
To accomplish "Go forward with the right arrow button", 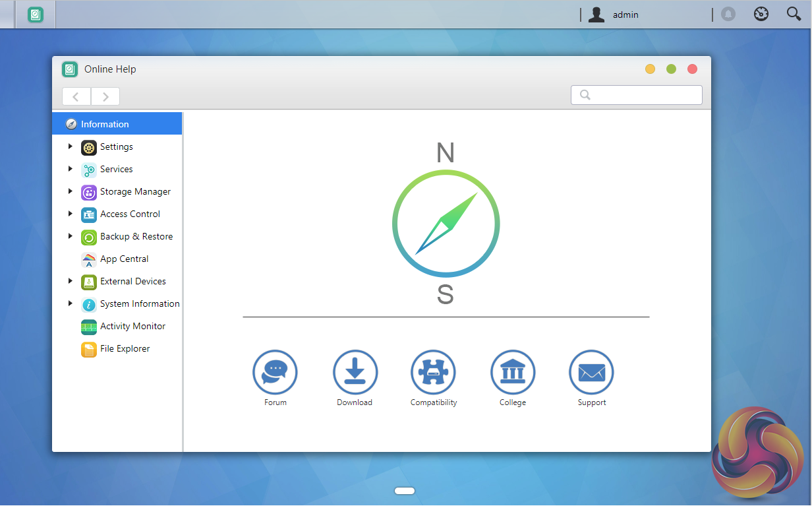I will (x=105, y=96).
